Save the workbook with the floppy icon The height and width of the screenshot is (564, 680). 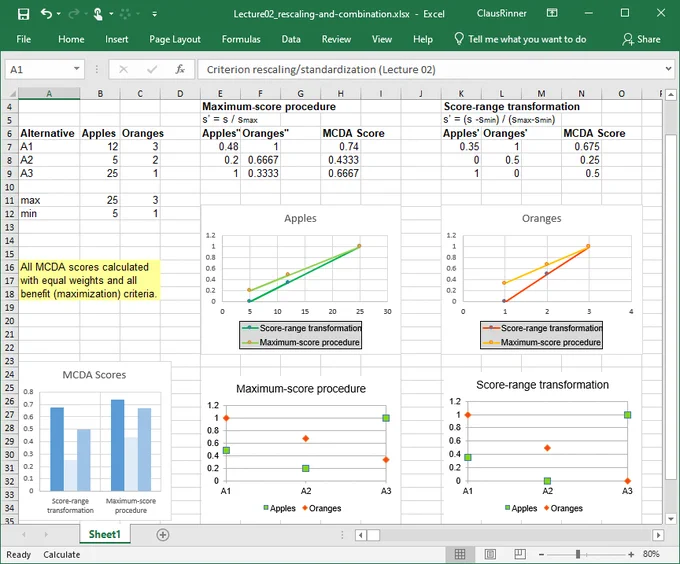coord(23,14)
